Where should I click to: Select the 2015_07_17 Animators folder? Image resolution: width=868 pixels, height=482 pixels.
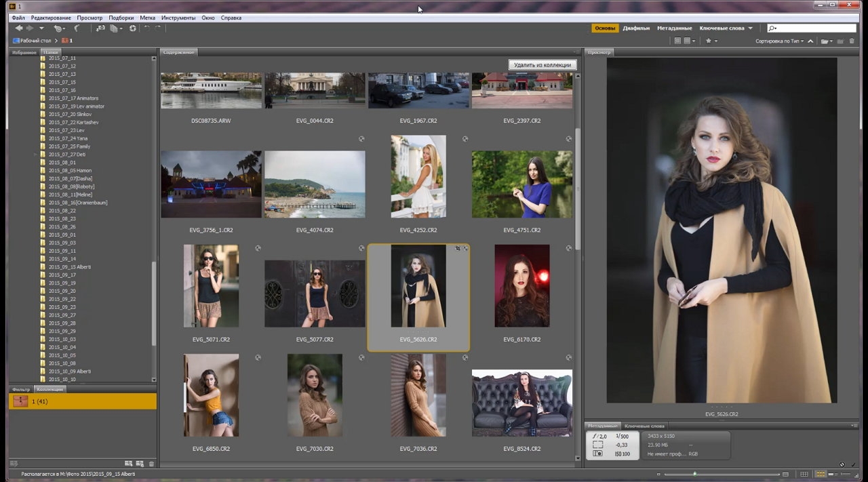tap(73, 98)
